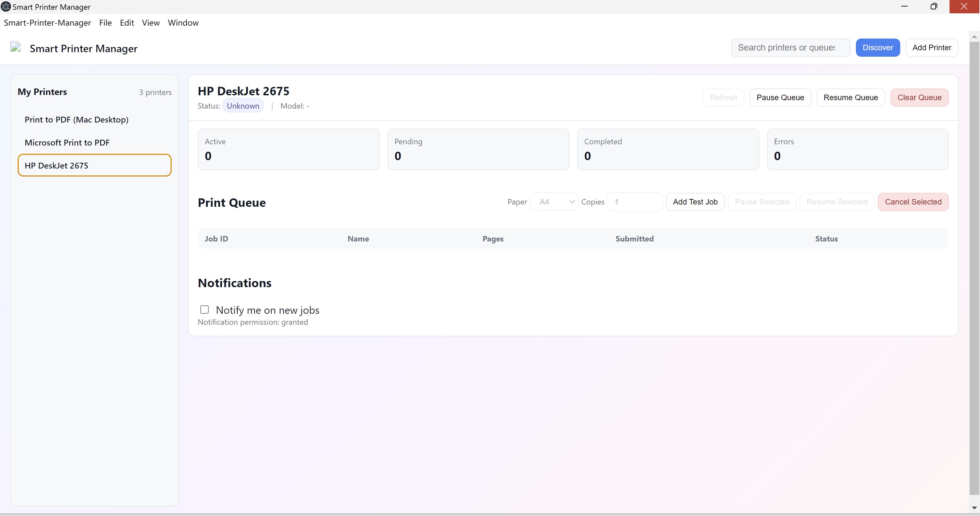Click the Status column header
This screenshot has height=516, width=980.
coord(826,239)
